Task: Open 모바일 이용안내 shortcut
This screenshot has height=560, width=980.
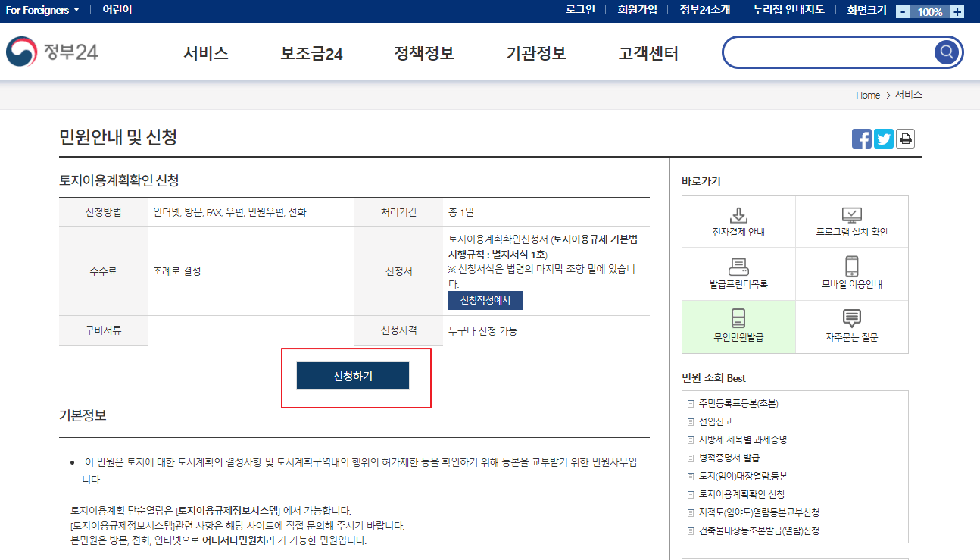Action: pyautogui.click(x=852, y=274)
